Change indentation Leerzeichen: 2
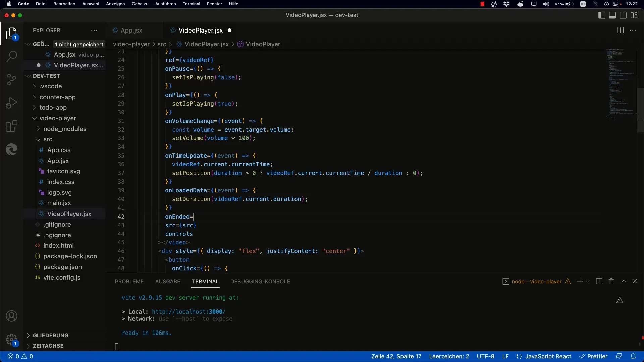This screenshot has width=644, height=362. (x=449, y=356)
